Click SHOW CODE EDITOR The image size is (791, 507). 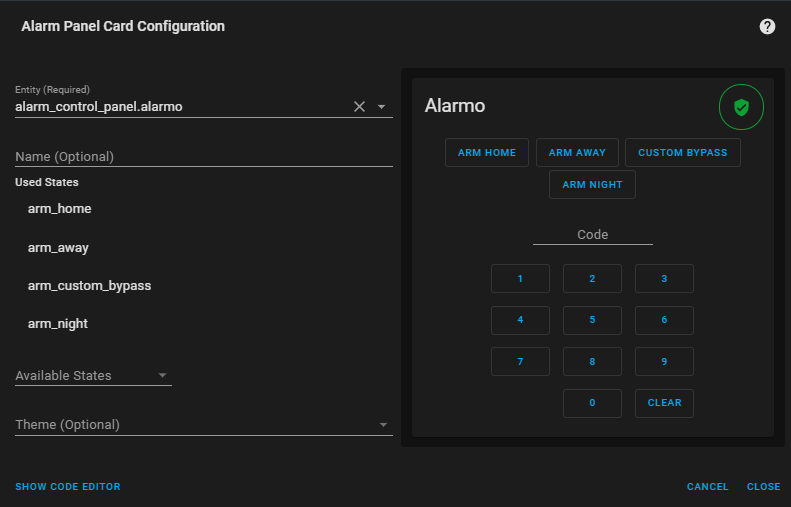[68, 487]
